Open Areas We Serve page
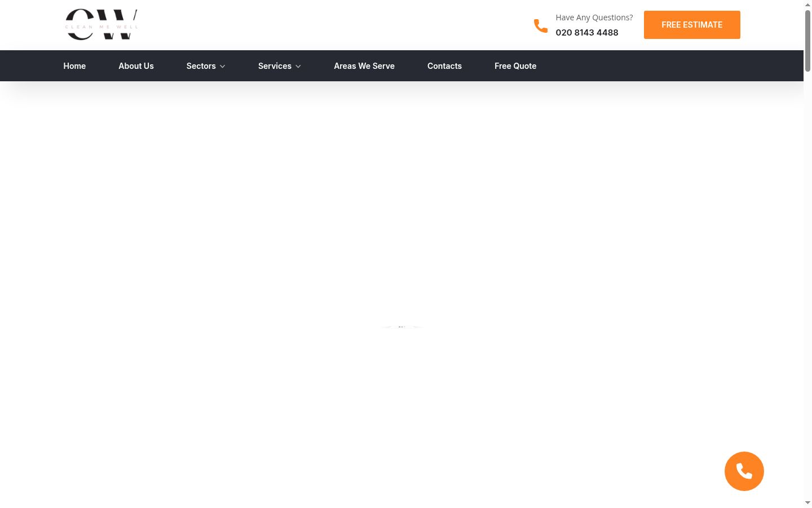Screen dimensions: 812x508 364,66
